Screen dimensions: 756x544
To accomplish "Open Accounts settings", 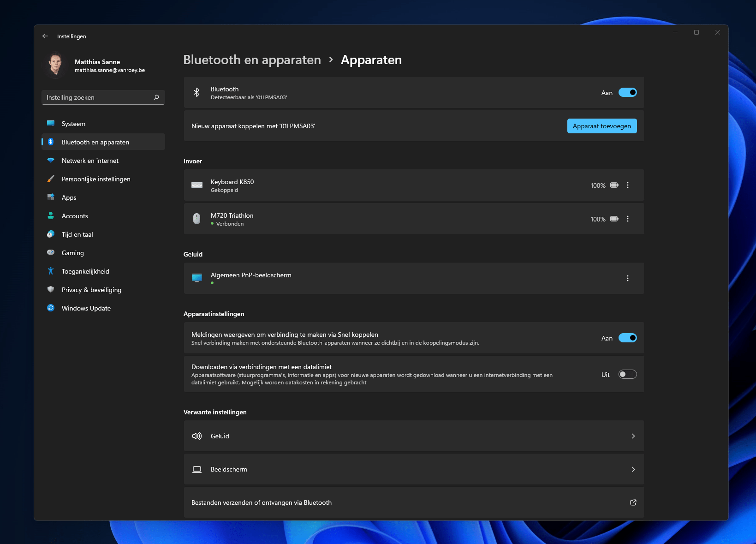I will [x=103, y=216].
